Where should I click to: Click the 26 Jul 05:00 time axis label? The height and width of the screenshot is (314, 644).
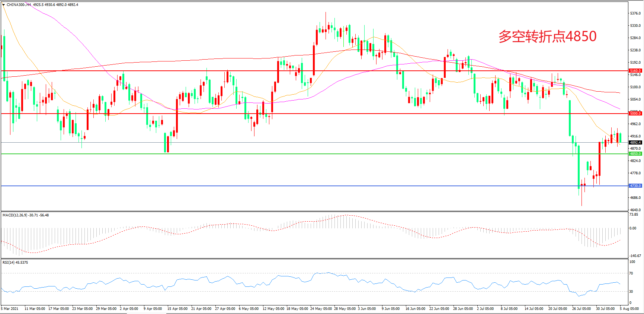coord(581,309)
